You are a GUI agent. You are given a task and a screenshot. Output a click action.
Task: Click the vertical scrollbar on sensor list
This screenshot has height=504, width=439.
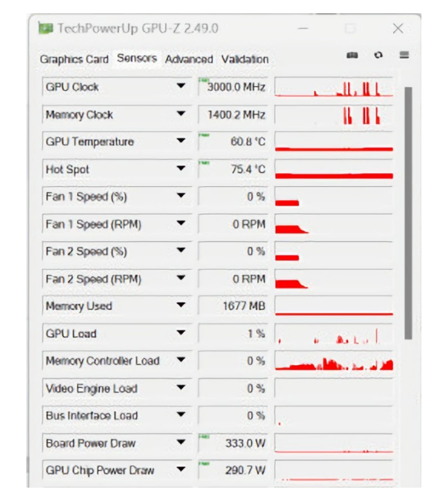point(408,213)
